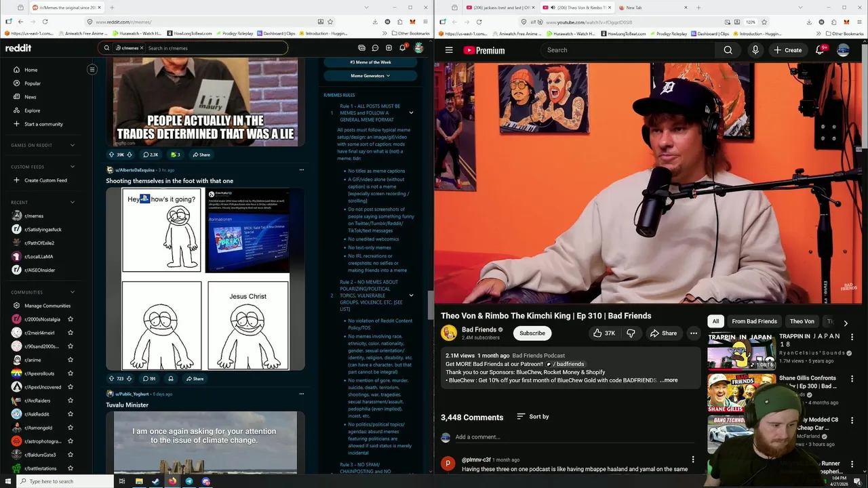Screen dimensions: 868x488
Task: Go to Popular in Reddit sidebar
Action: click(x=33, y=83)
